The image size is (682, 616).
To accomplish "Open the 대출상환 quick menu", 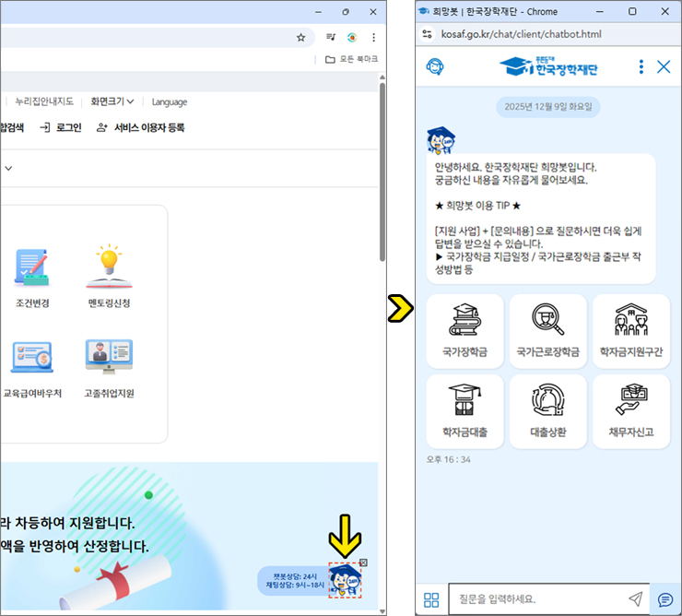I will [x=547, y=410].
